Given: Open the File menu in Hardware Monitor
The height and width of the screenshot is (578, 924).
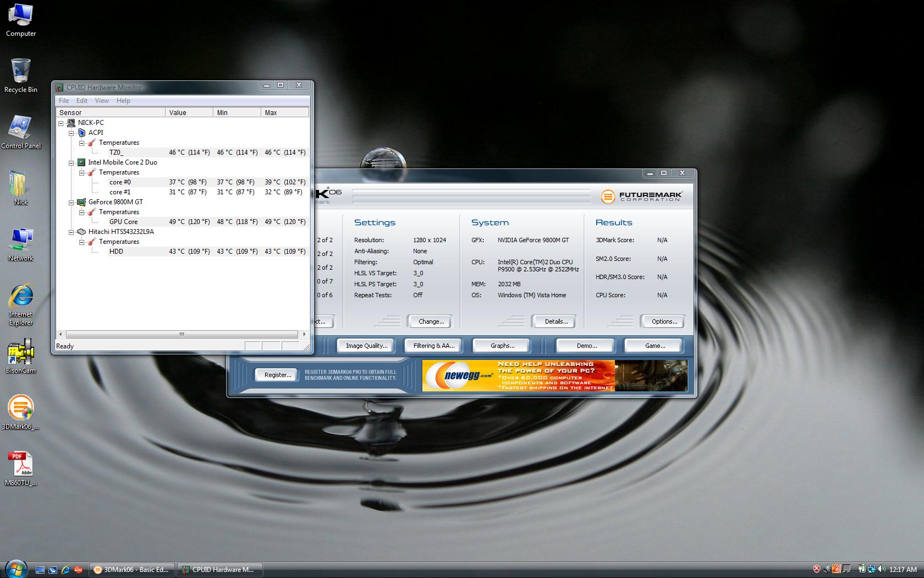Looking at the screenshot, I should 64,101.
